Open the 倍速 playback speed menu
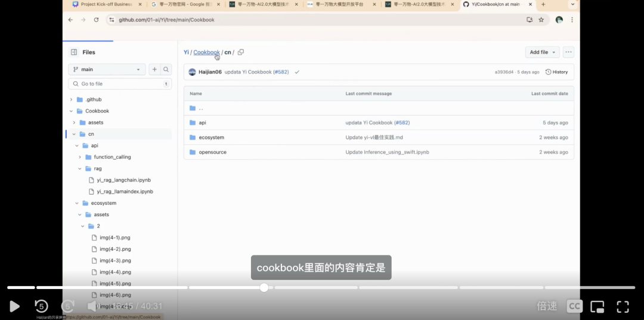The width and height of the screenshot is (644, 320). 547,306
